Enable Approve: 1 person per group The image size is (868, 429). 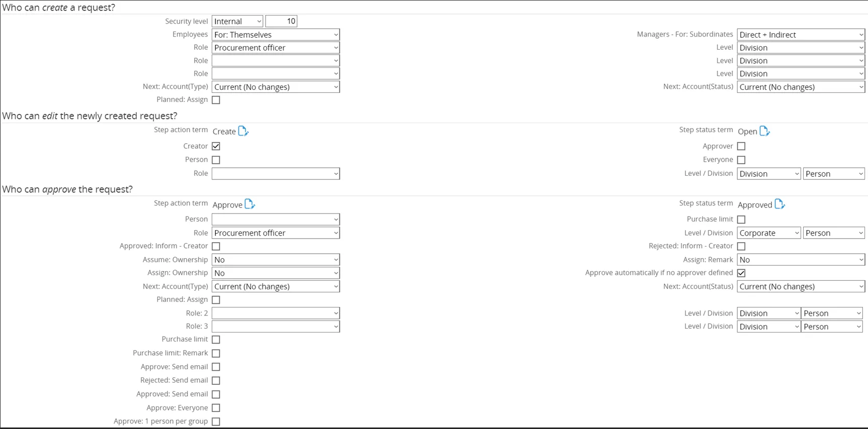[216, 421]
